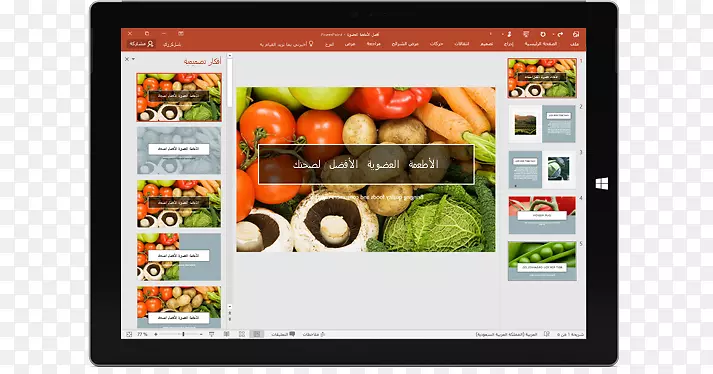
Task: Select fourth design idea with gray side panel
Action: point(179,257)
